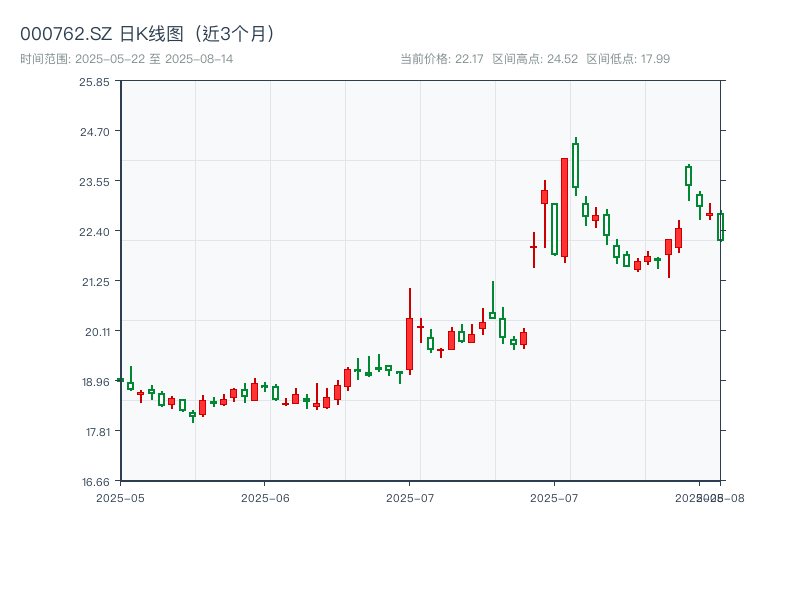Select the green candlestick at the period high
800x600 pixels.
pos(575,165)
